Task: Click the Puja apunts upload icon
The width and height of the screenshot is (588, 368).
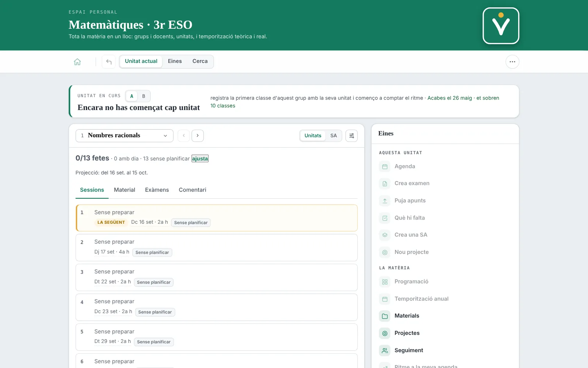Action: coord(385,201)
